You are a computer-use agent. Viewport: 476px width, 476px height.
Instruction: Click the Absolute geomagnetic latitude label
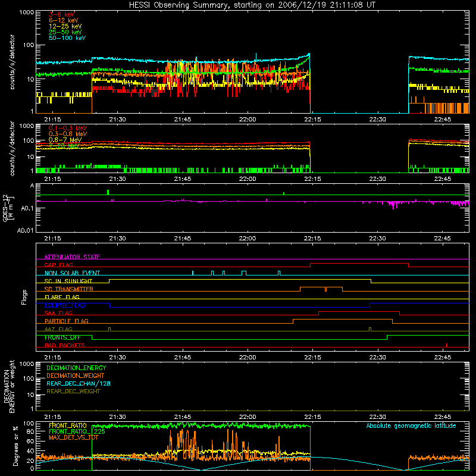click(x=411, y=425)
